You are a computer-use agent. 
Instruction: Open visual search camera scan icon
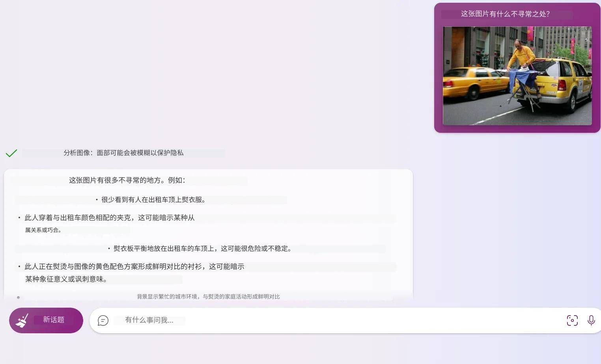(x=572, y=320)
